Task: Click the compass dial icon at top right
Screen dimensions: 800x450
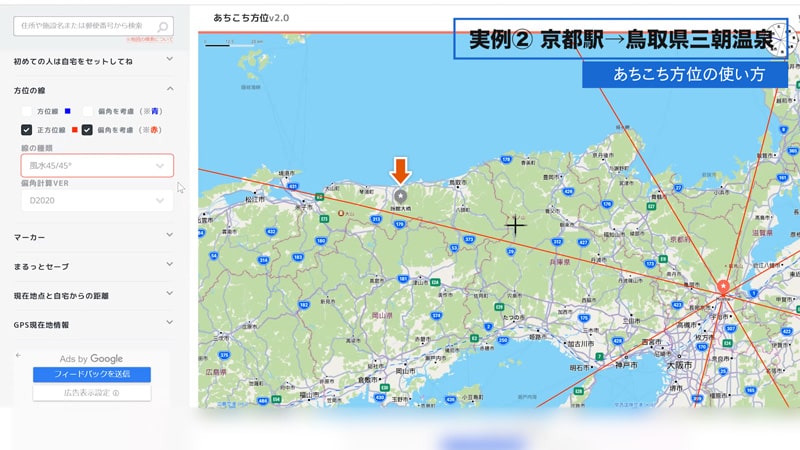Action: [x=782, y=40]
